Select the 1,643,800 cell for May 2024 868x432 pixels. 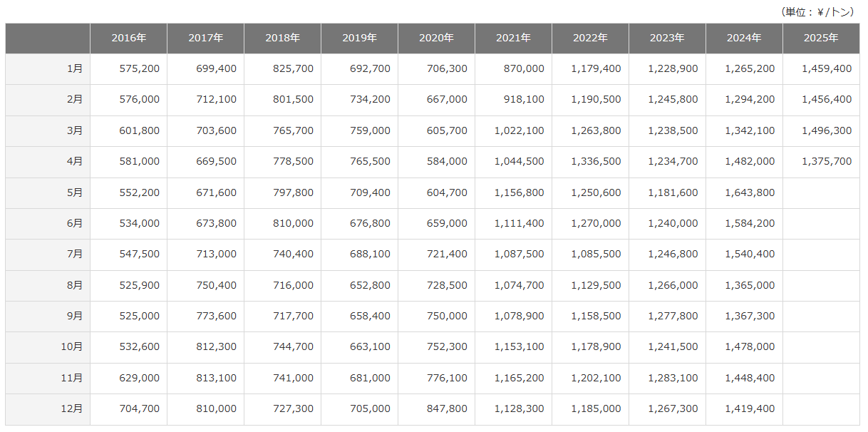(750, 192)
